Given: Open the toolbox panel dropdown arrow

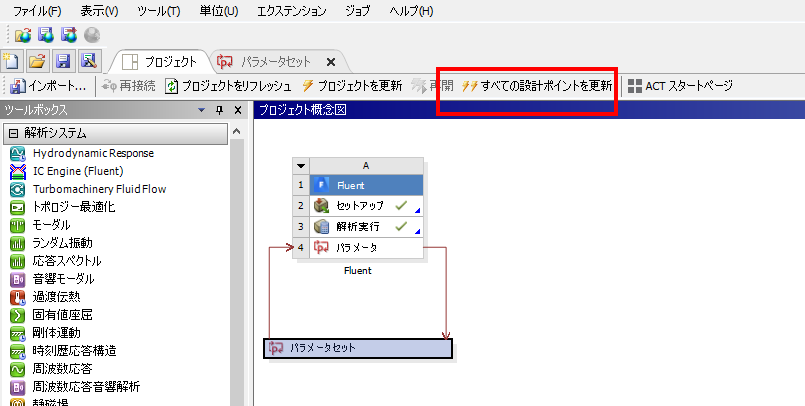Looking at the screenshot, I should coord(201,110).
